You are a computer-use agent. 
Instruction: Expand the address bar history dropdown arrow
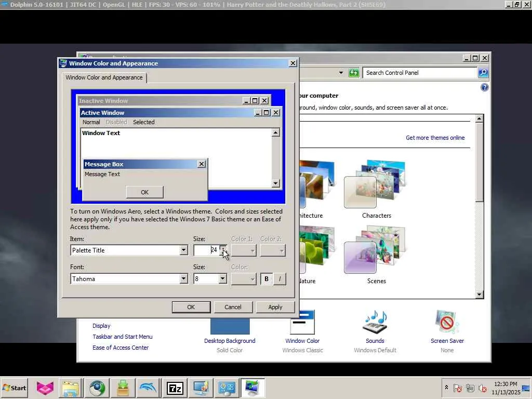point(341,73)
